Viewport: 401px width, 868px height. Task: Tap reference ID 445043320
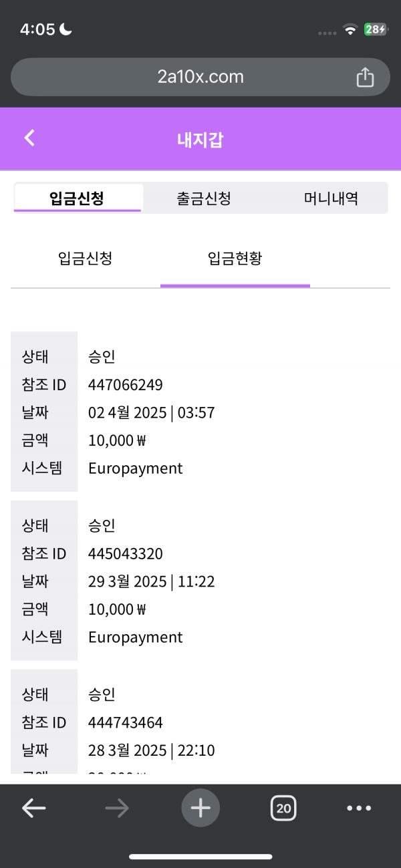point(126,553)
